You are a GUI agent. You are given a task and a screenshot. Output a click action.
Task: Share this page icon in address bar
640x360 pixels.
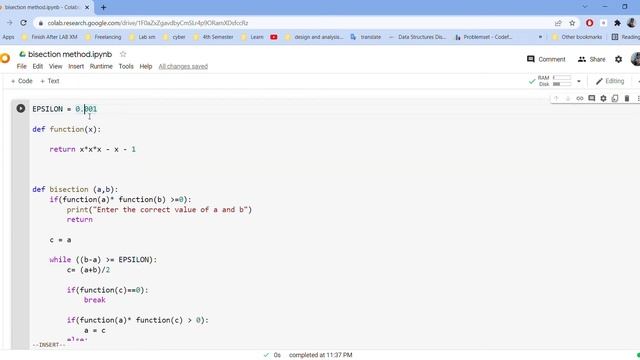tap(558, 23)
